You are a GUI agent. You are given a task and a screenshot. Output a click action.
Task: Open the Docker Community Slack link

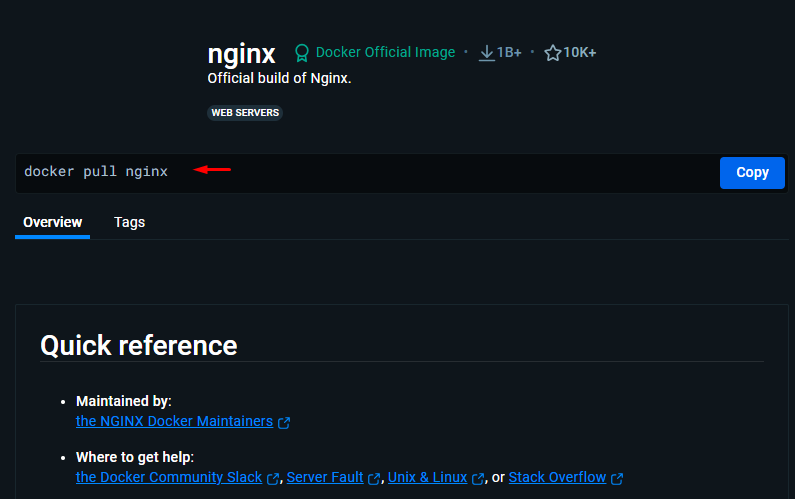pos(169,478)
